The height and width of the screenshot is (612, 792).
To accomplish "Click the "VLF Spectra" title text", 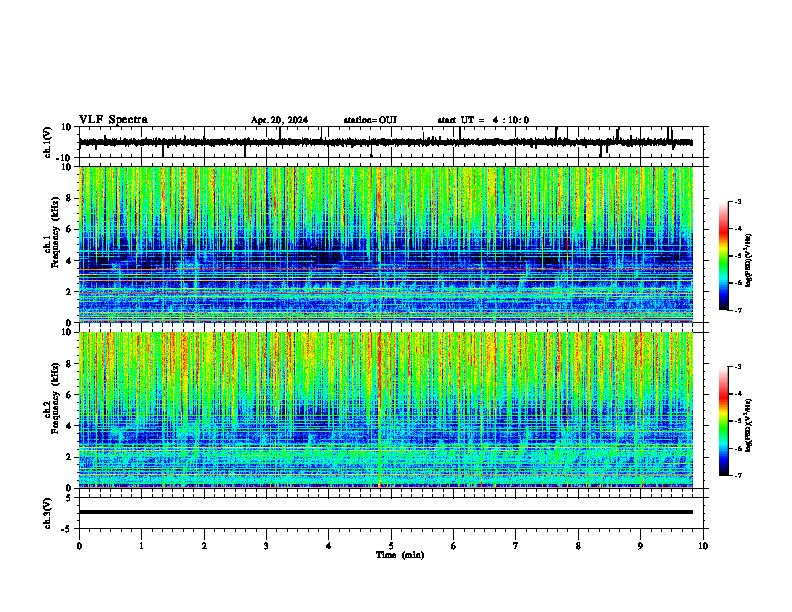I will tap(113, 119).
